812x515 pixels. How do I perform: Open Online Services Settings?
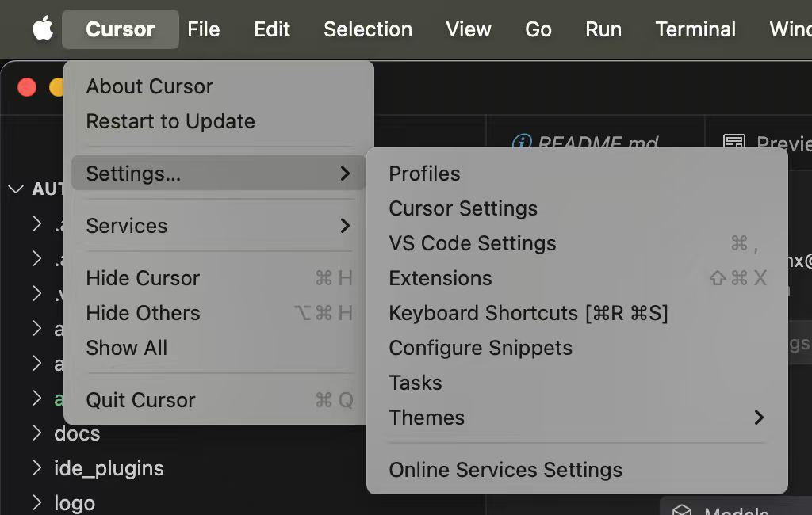pos(505,470)
